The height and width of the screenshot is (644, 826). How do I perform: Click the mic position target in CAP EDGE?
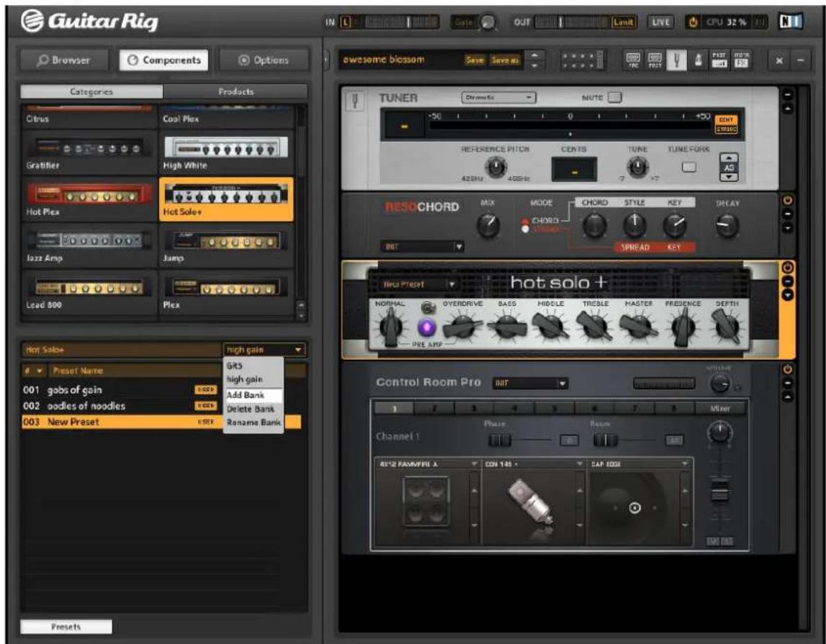point(635,508)
